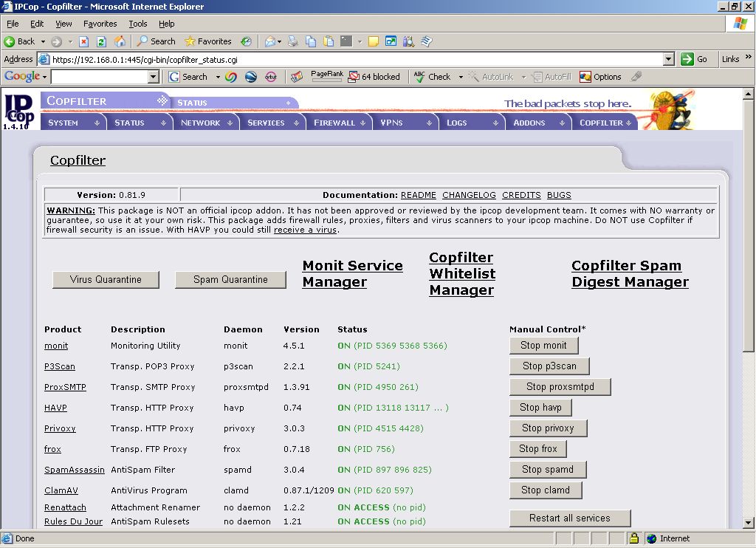Expand the Links toolbar chevron
The width and height of the screenshot is (756, 548).
click(x=749, y=57)
